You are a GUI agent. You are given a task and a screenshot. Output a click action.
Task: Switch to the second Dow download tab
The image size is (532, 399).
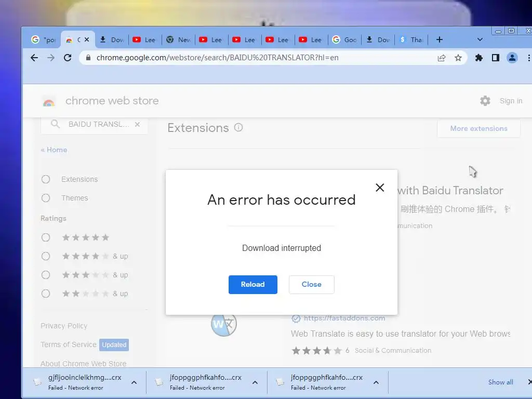tap(378, 39)
